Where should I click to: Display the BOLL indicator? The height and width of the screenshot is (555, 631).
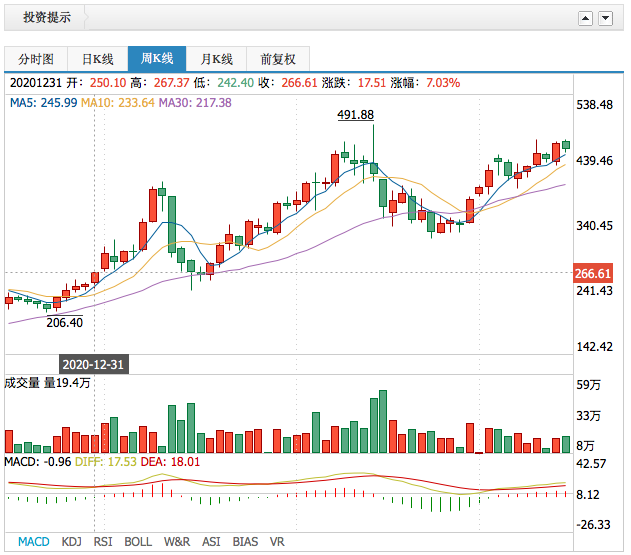pos(138,542)
